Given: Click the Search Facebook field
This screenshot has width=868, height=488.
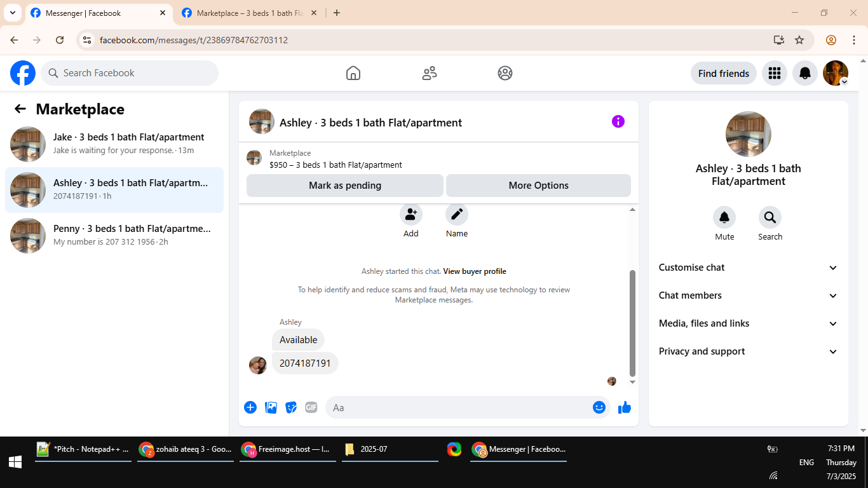Looking at the screenshot, I should tap(130, 73).
